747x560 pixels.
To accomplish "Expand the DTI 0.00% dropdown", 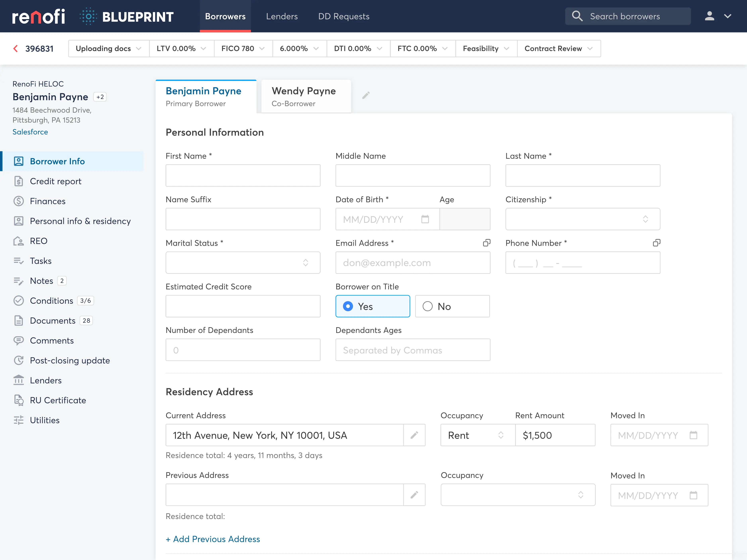I will click(x=358, y=49).
